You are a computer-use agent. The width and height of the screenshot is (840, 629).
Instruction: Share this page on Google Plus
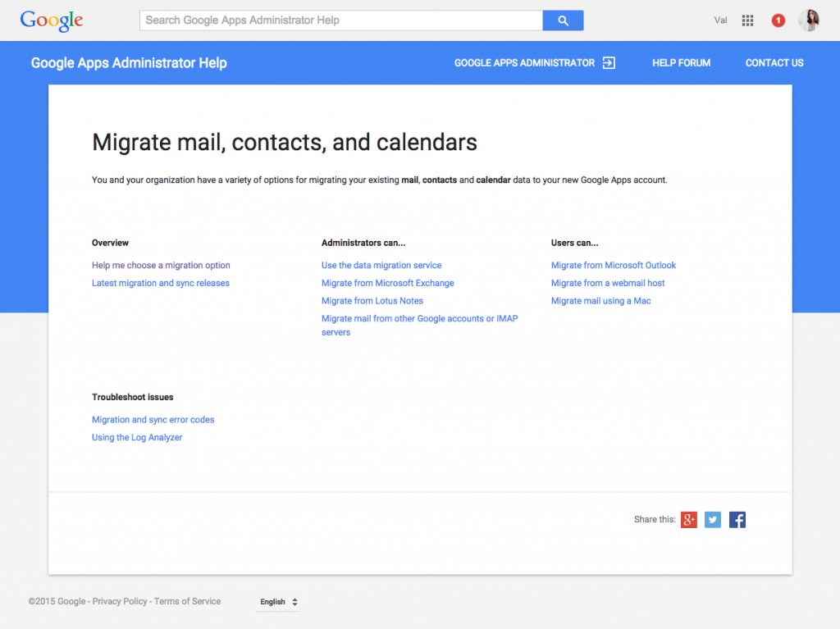(689, 519)
